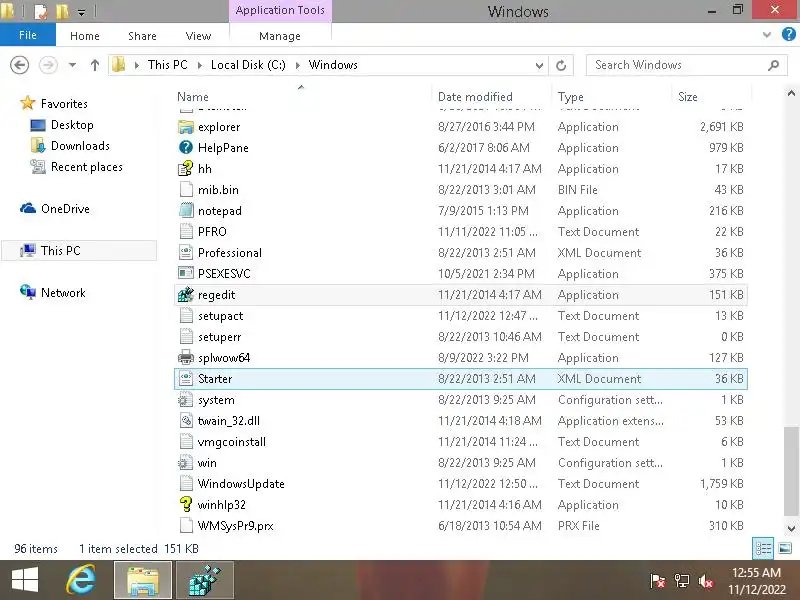Expand the This PC breadcrumb arrow
Image resolution: width=800 pixels, height=600 pixels.
pyautogui.click(x=199, y=65)
